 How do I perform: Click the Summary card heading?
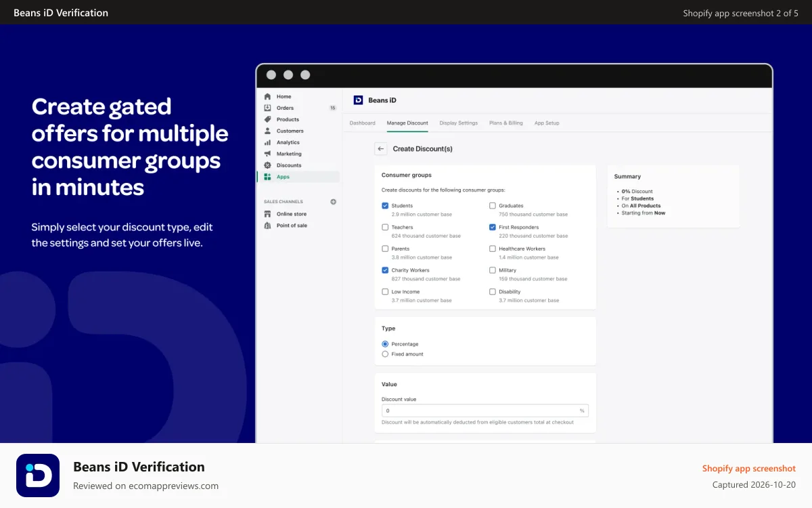tap(627, 177)
